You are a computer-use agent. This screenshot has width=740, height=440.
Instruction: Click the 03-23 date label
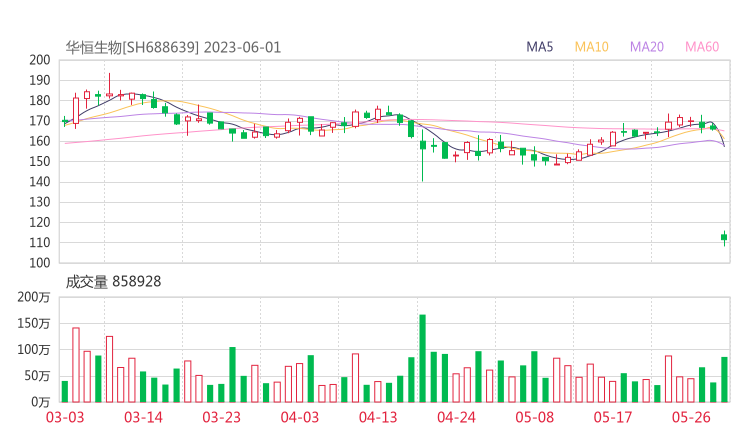(x=221, y=417)
